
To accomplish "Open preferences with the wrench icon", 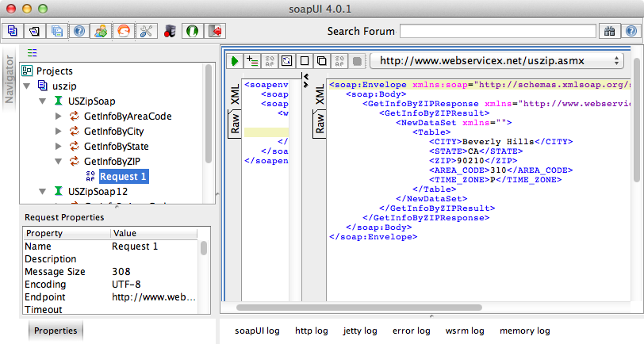I will tap(146, 31).
